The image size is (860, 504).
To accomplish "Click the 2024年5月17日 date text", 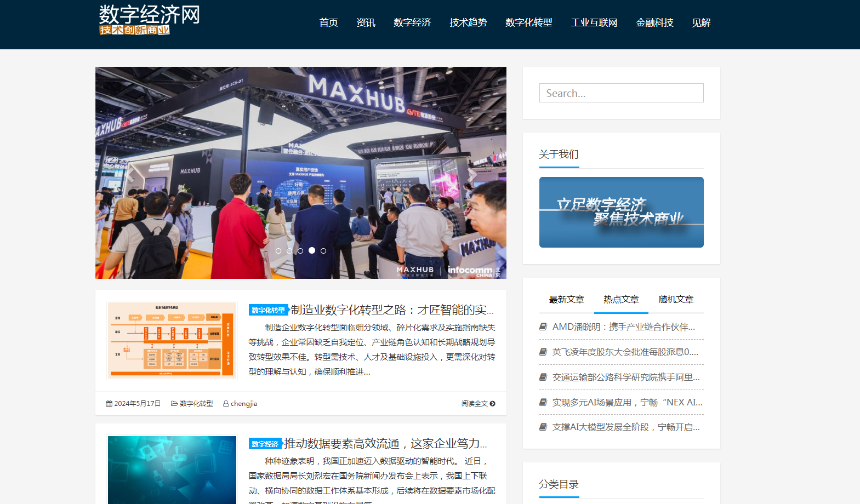I will coord(138,404).
